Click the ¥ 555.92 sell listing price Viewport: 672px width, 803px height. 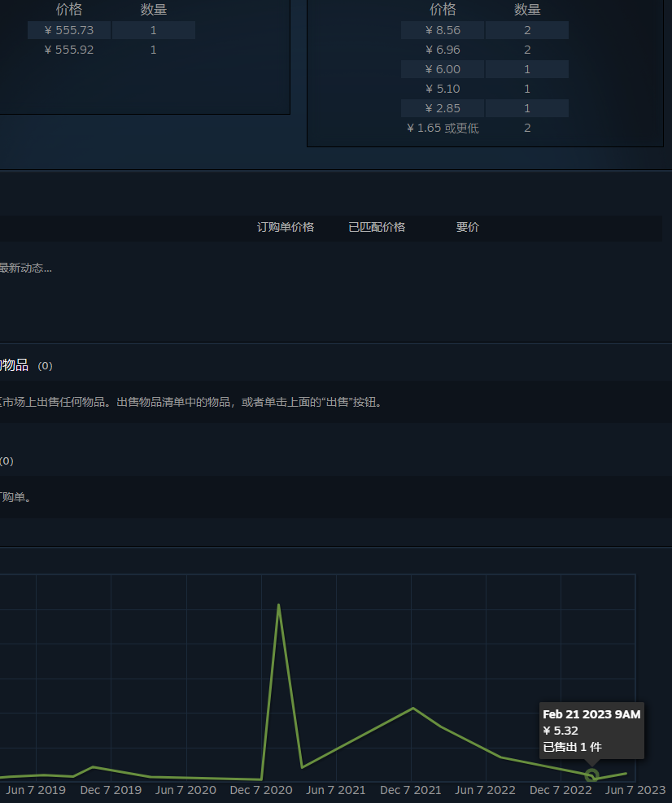69,50
